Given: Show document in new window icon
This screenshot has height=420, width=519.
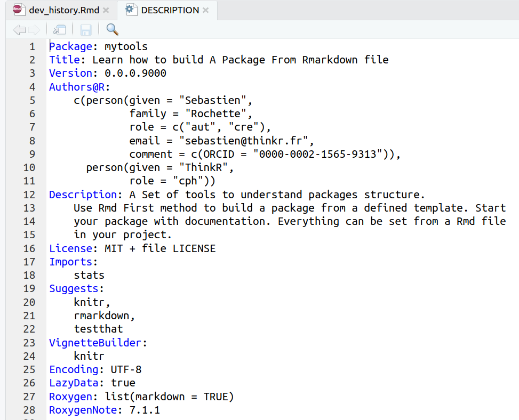Looking at the screenshot, I should (60, 30).
